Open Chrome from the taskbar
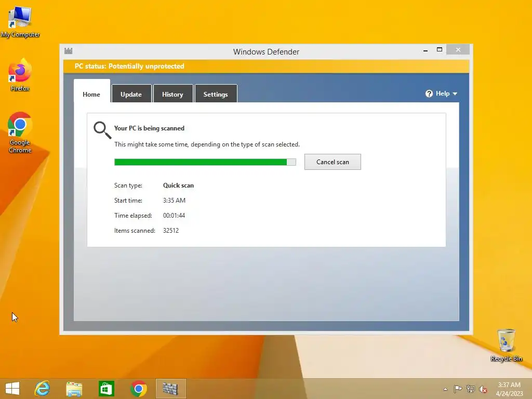The image size is (532, 399). tap(138, 389)
